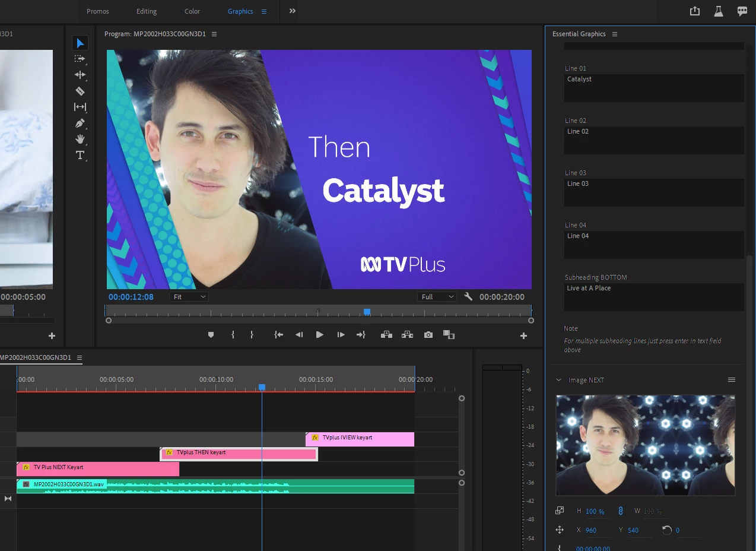
Task: Select the Essential Graphics panel tab
Action: pos(579,34)
